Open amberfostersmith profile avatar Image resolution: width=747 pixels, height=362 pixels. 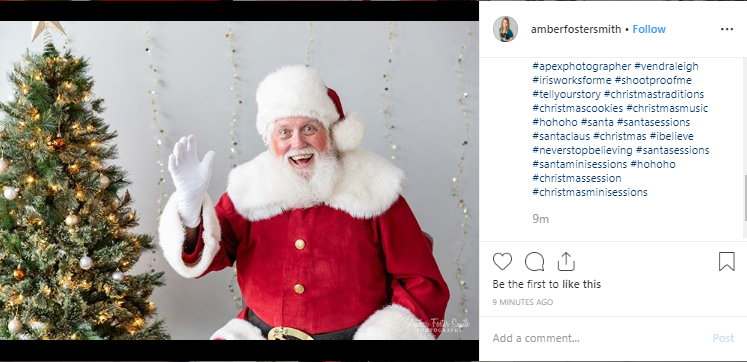(x=505, y=29)
